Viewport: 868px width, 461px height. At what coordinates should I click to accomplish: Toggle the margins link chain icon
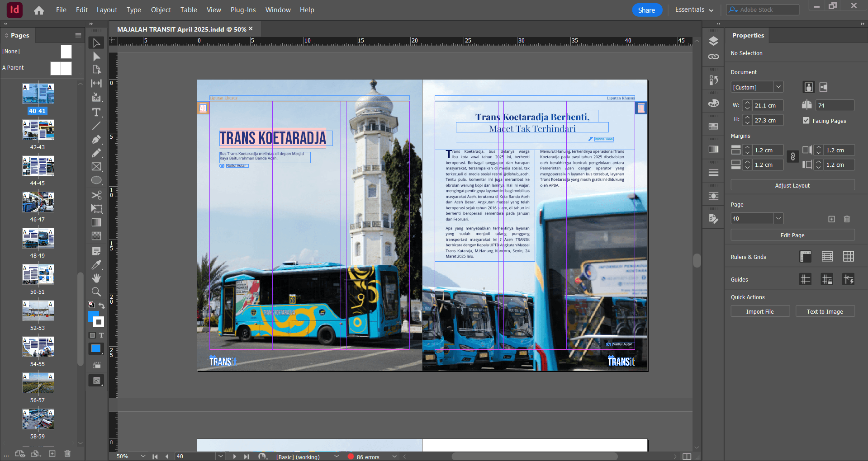pyautogui.click(x=792, y=157)
